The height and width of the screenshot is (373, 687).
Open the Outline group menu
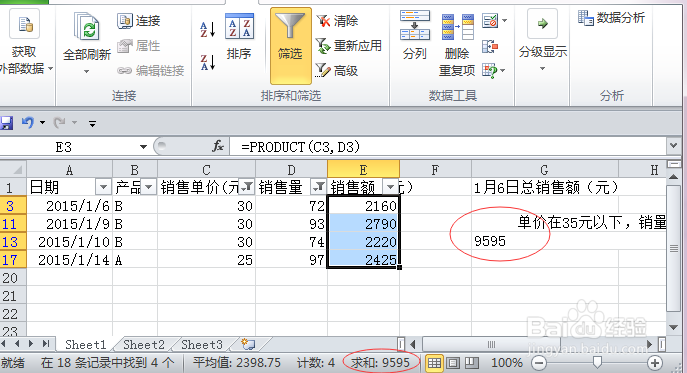542,40
